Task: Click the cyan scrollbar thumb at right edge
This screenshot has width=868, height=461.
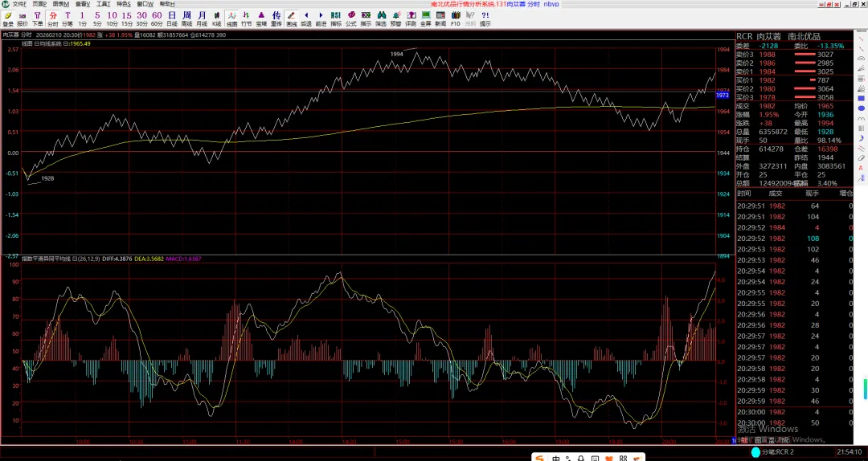Action: 866,389
